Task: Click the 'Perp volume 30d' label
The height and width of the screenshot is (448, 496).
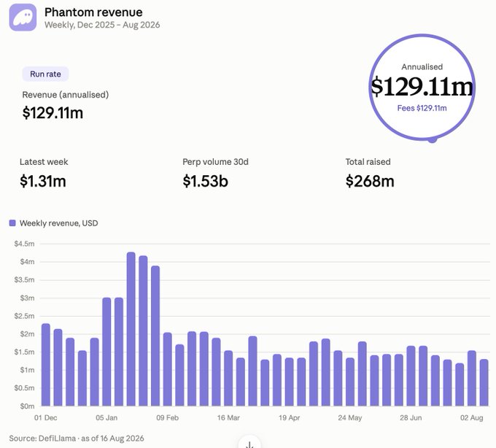Action: 215,162
